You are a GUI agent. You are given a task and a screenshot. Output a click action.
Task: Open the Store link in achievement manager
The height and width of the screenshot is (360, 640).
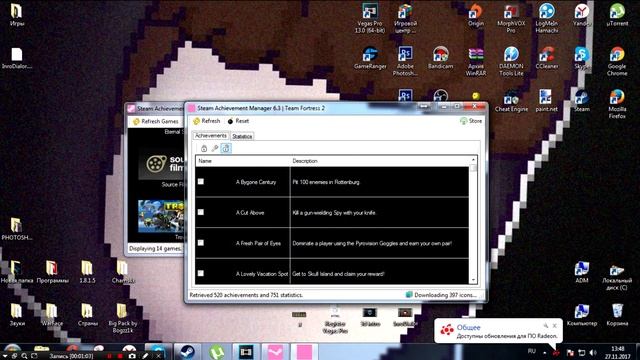pos(471,121)
